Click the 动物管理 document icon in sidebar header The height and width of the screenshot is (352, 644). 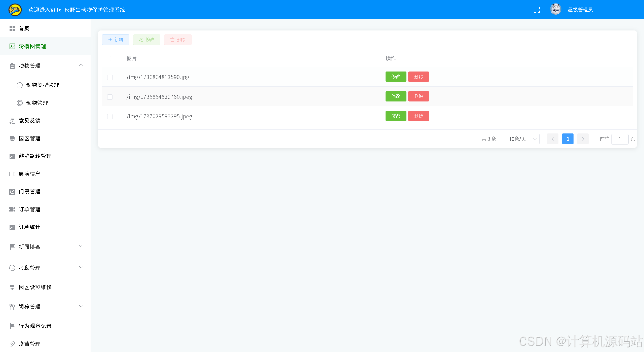pyautogui.click(x=12, y=66)
